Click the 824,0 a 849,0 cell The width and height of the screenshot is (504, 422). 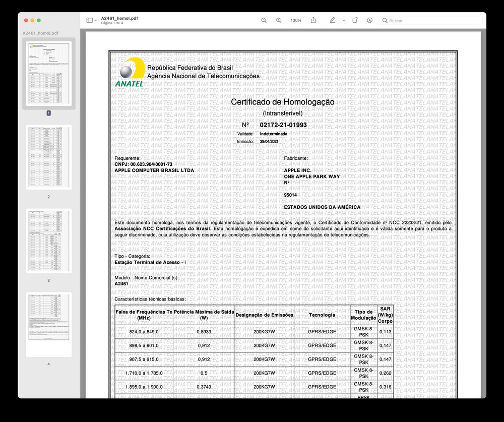click(x=144, y=332)
